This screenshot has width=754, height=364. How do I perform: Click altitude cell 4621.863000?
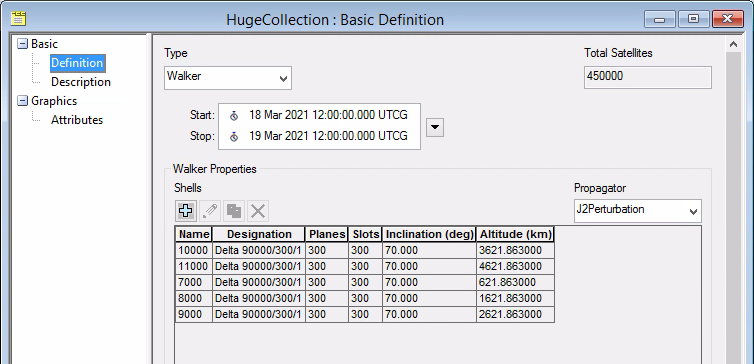pyautogui.click(x=515, y=266)
